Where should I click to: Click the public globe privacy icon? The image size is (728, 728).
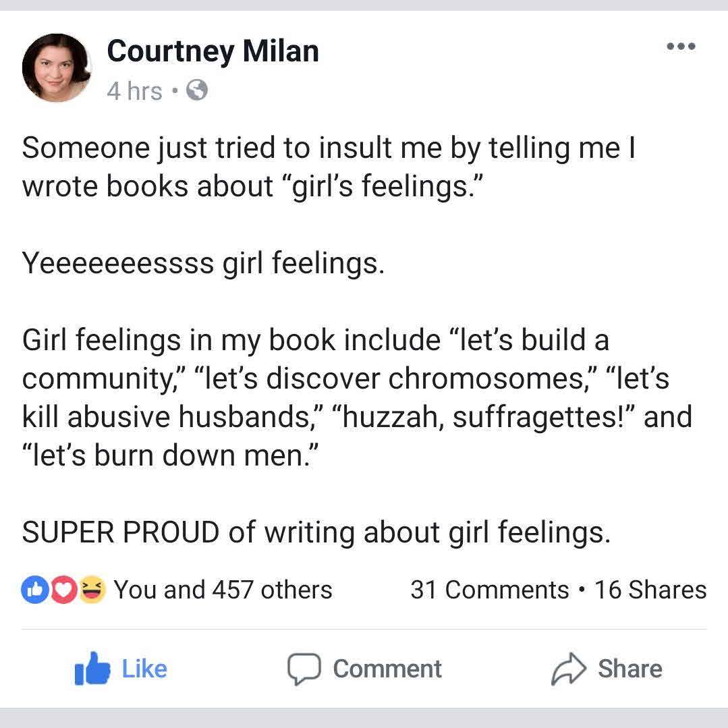pyautogui.click(x=196, y=90)
